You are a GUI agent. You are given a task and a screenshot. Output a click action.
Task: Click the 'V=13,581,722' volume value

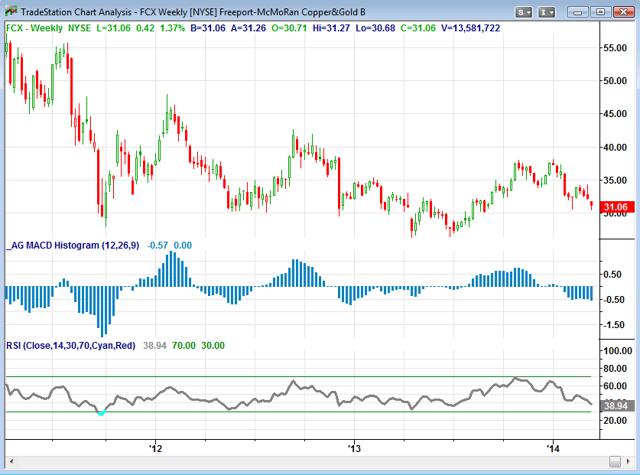click(471, 28)
